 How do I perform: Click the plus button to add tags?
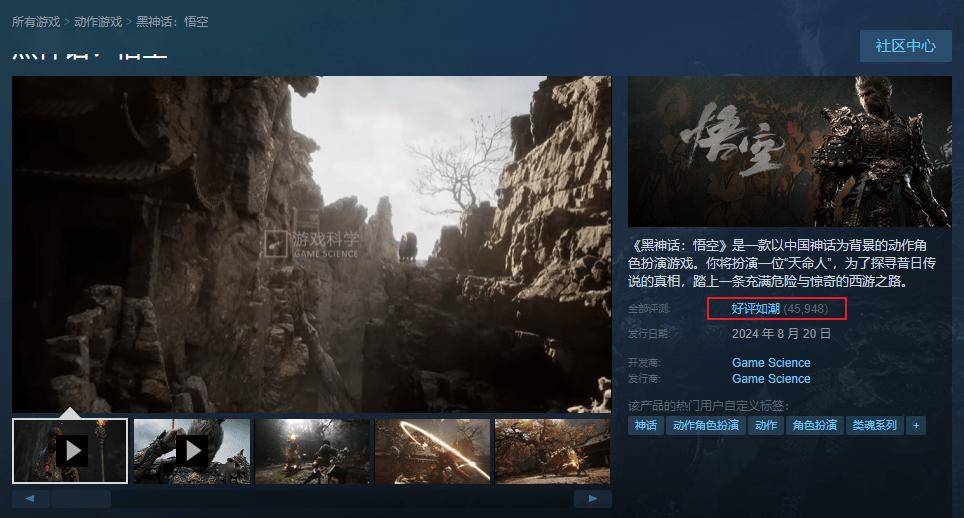click(x=915, y=425)
